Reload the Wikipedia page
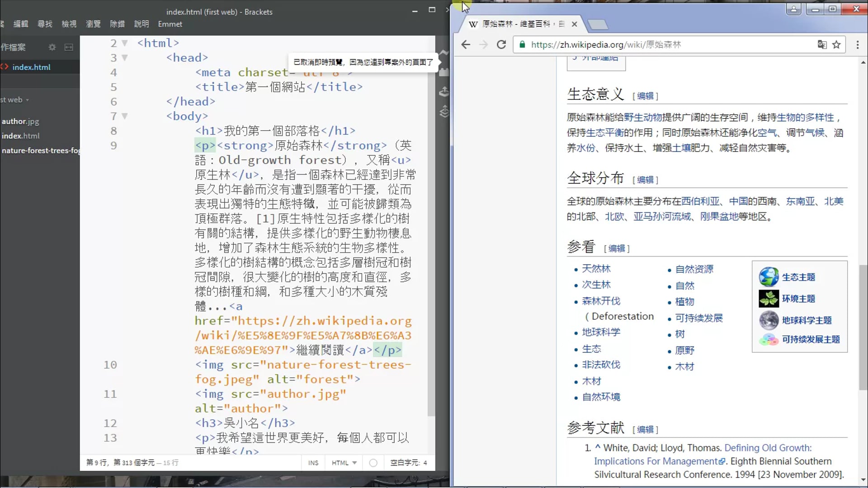868x488 pixels. (x=501, y=44)
